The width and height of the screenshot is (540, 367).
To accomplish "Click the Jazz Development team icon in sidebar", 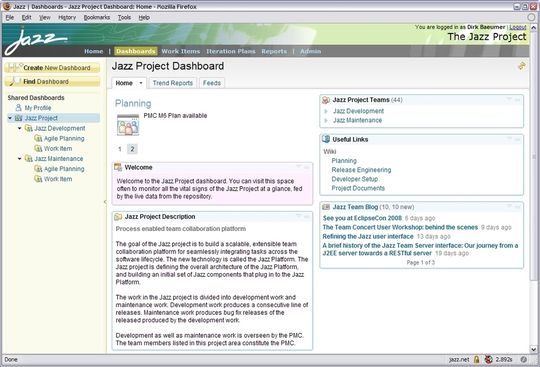I will (x=29, y=128).
